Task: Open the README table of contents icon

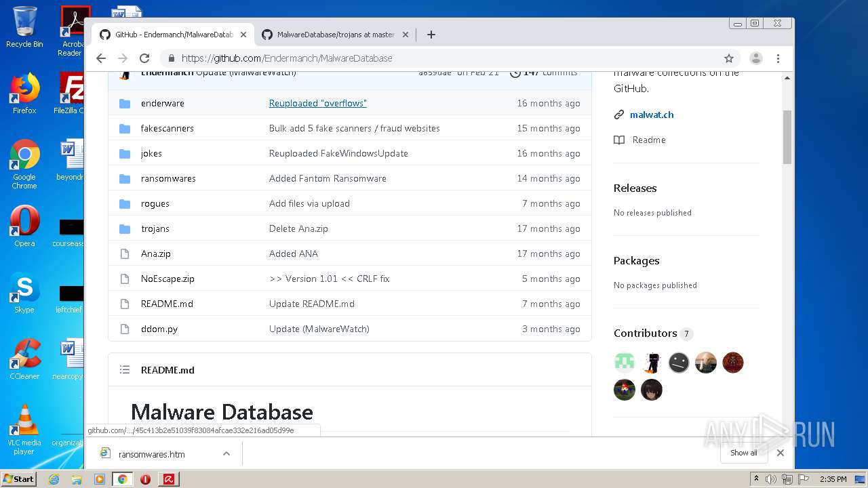Action: [125, 370]
